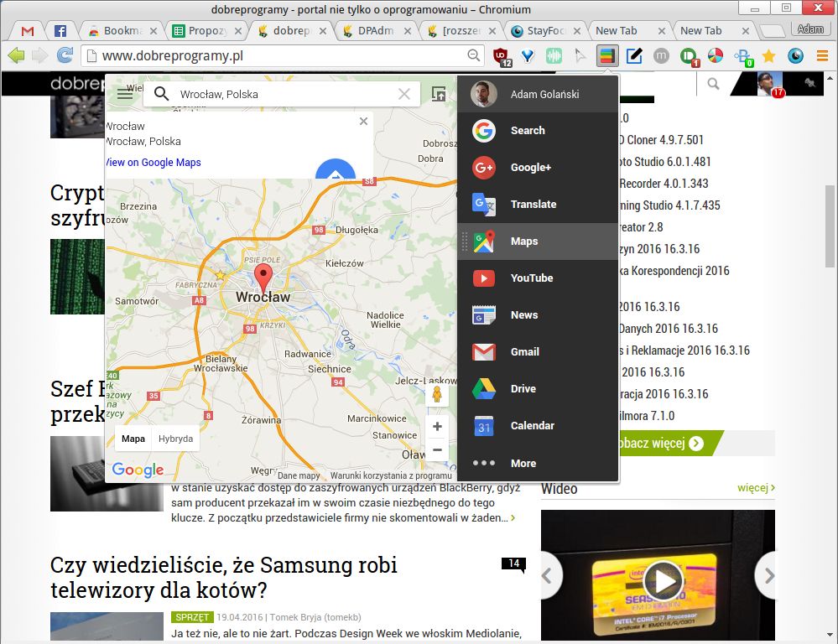Open the Samsung telewizory dla kotów article
Image resolution: width=838 pixels, height=644 pixels.
223,577
